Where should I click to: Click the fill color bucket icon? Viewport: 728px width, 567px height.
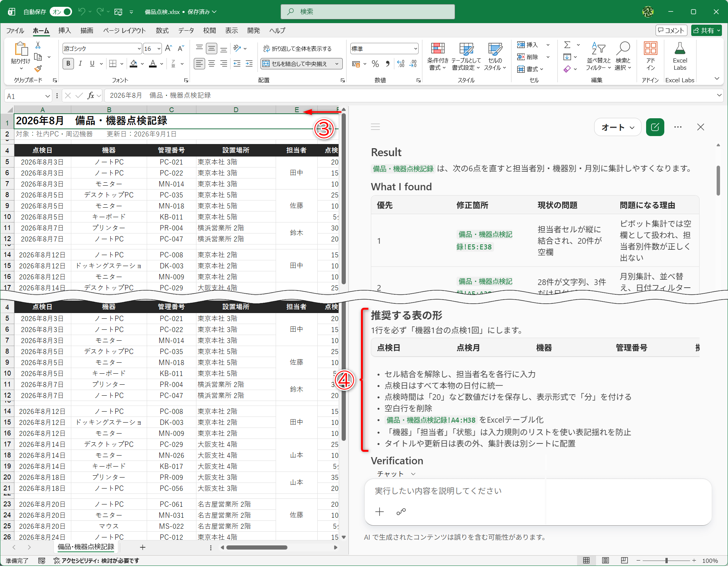pos(133,64)
